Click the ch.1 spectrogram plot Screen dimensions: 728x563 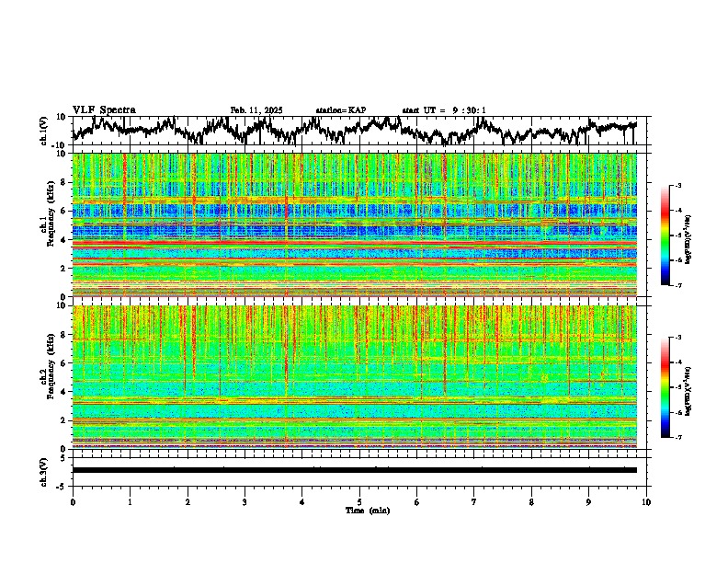[x=355, y=224]
